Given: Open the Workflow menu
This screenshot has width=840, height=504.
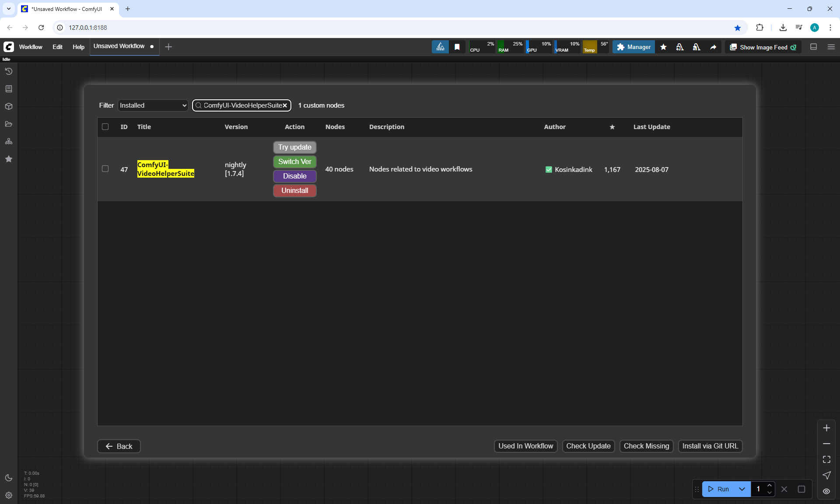Looking at the screenshot, I should [31, 47].
